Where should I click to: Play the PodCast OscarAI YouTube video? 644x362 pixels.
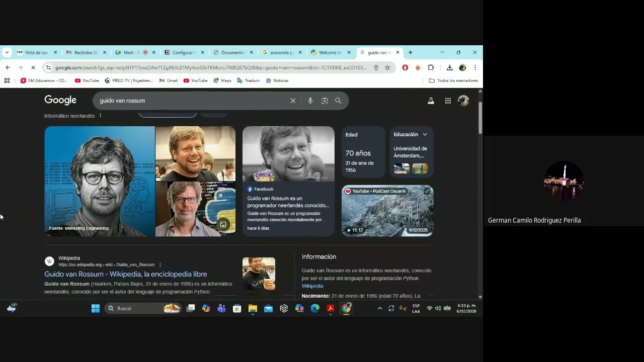coord(387,211)
